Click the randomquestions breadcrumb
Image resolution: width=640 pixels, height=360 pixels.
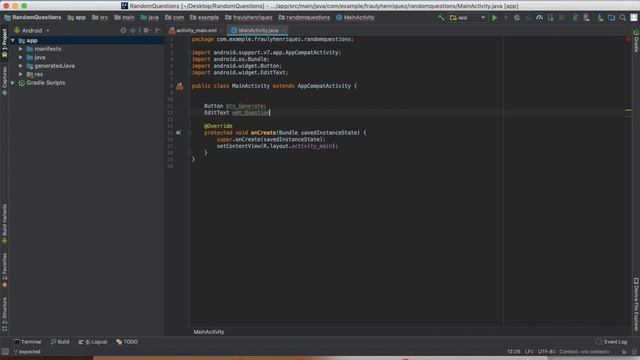(304, 18)
